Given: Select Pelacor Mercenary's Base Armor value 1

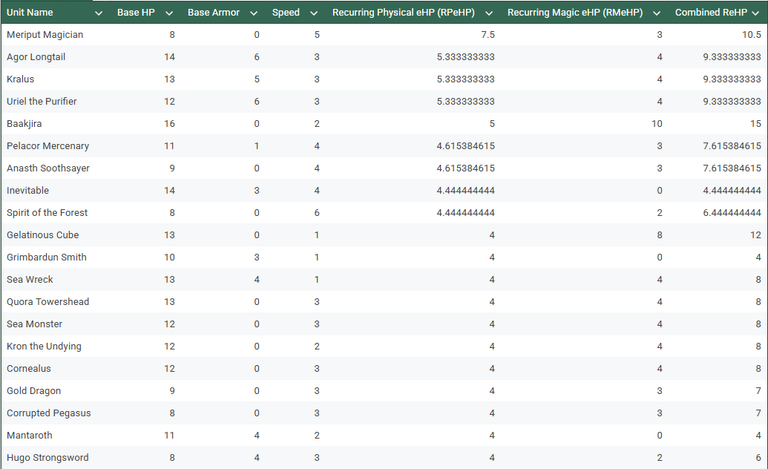Looking at the screenshot, I should click(257, 146).
